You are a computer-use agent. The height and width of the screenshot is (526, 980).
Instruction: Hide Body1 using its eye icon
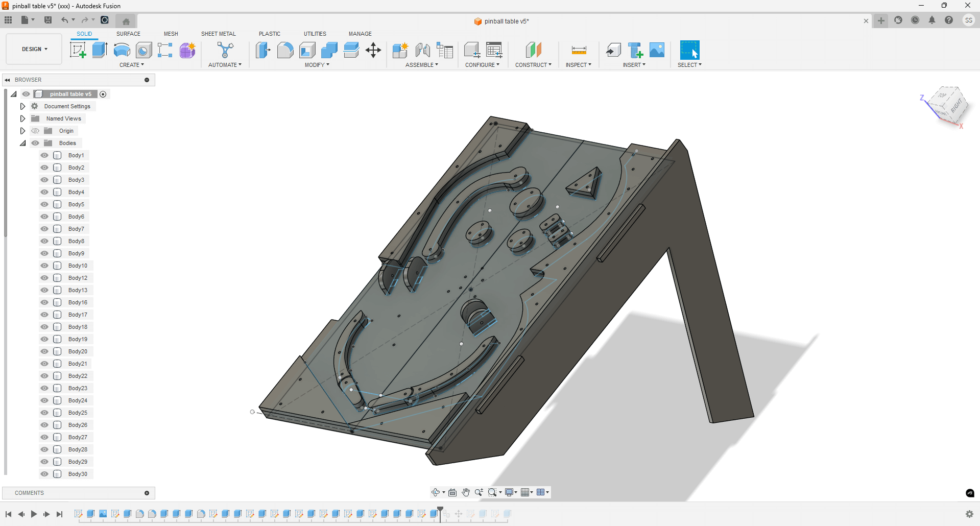pyautogui.click(x=44, y=155)
